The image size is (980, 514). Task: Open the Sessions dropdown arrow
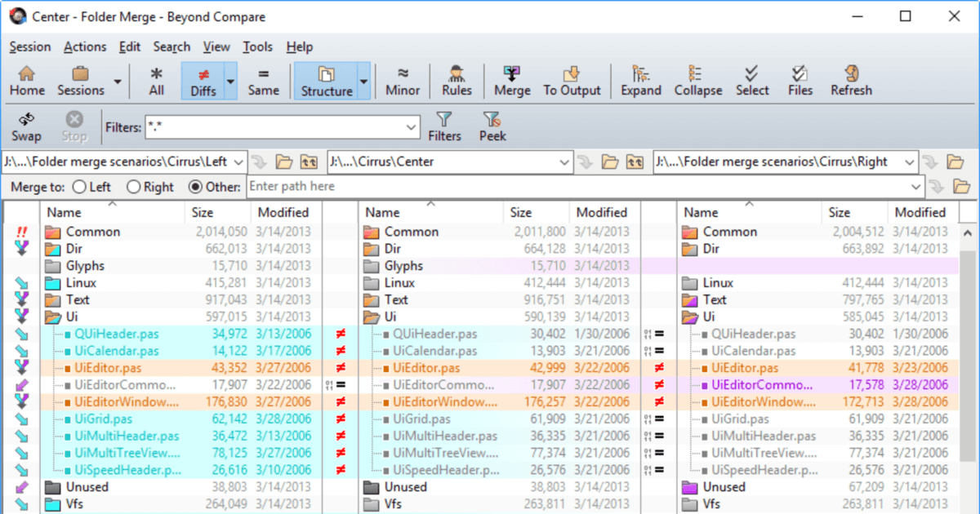[x=118, y=82]
